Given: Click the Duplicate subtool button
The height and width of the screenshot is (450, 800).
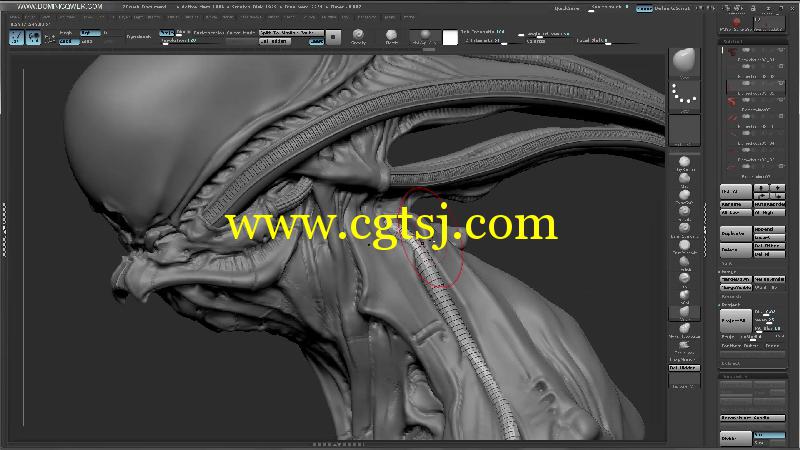Looking at the screenshot, I should click(x=736, y=234).
